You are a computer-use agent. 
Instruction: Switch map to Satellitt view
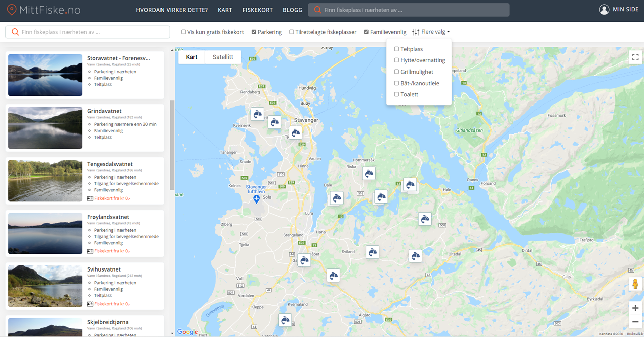[x=223, y=57]
